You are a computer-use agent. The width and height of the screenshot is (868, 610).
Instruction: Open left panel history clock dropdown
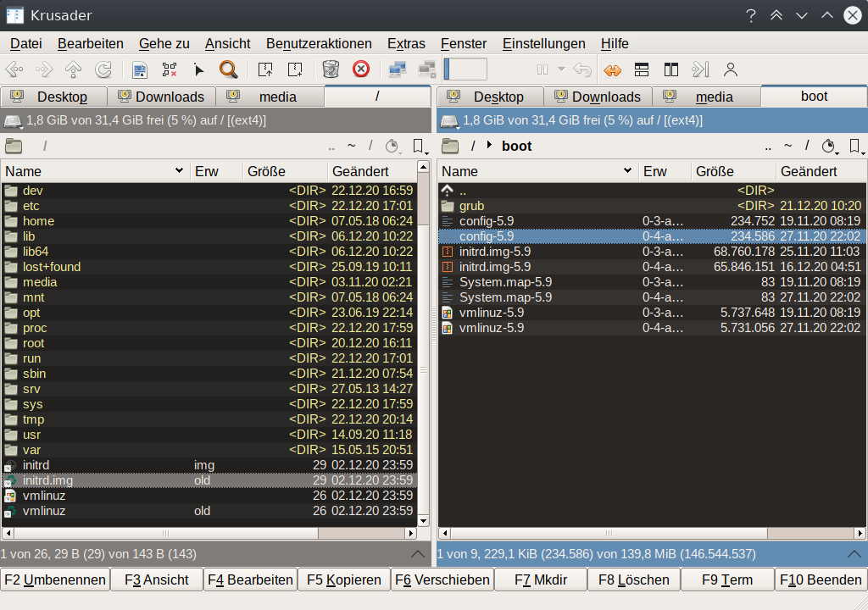tap(392, 146)
